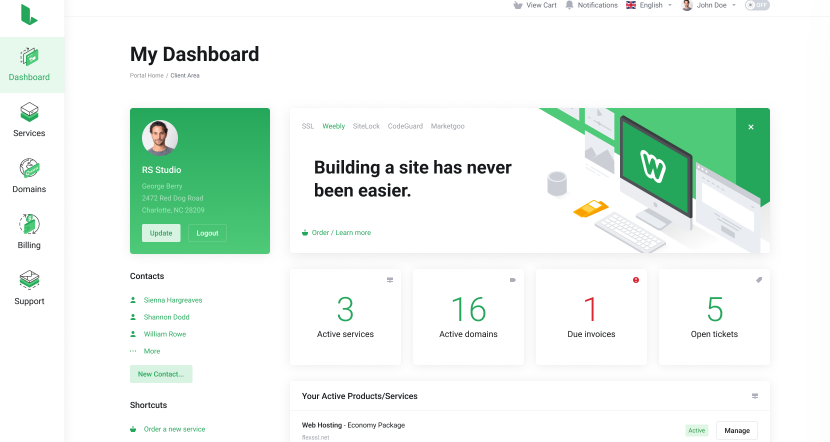Select the CodeGuard promo tab

tap(405, 126)
